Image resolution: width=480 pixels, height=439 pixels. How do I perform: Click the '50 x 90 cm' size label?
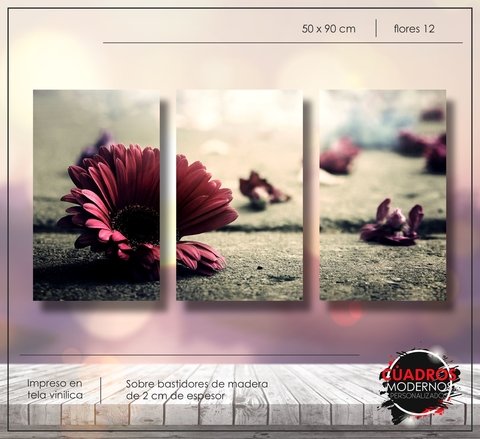pos(329,29)
